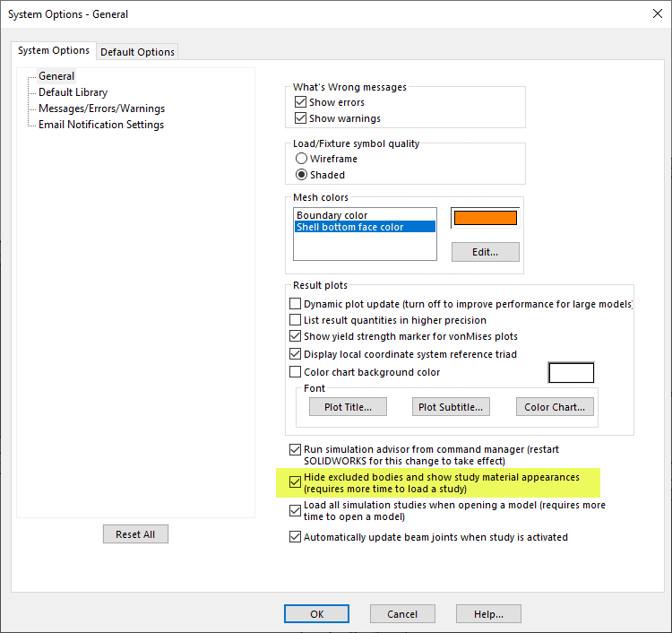Enable Dynamic plot update checkbox
This screenshot has width=672, height=633.
point(295,304)
